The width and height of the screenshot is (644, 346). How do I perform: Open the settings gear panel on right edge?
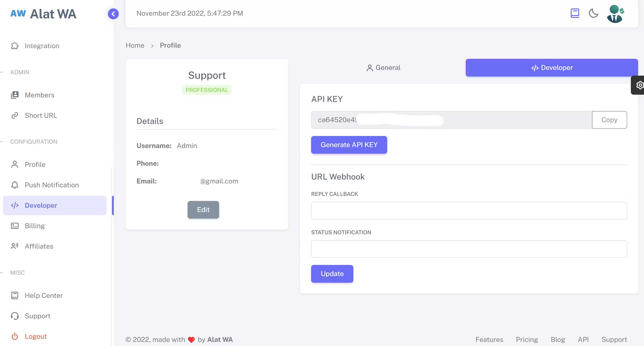(x=639, y=85)
